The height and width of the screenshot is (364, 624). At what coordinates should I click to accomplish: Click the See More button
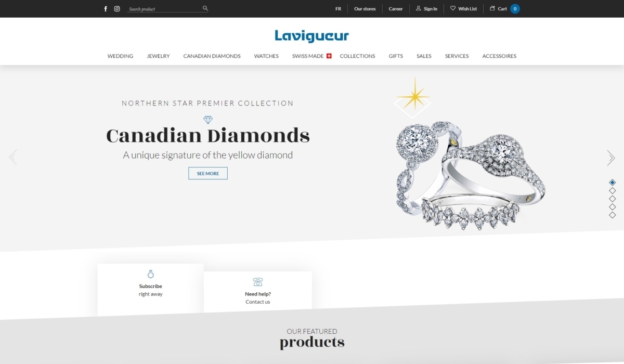pos(208,173)
